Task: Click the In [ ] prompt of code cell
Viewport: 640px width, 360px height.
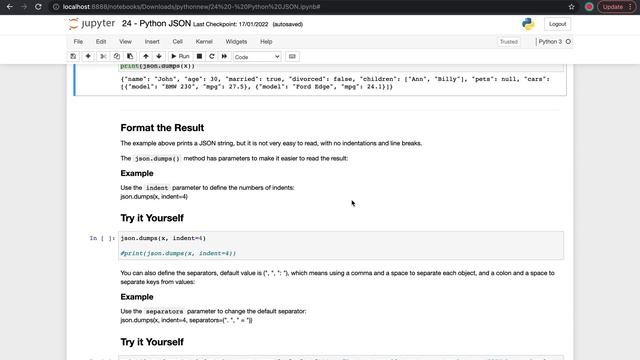Action: pos(102,238)
